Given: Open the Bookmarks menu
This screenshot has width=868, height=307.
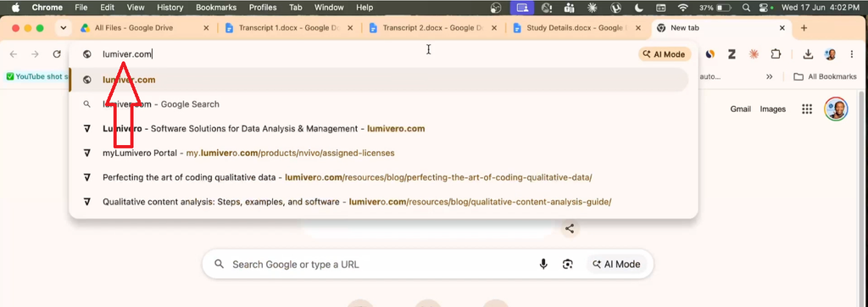Looking at the screenshot, I should click(x=216, y=8).
